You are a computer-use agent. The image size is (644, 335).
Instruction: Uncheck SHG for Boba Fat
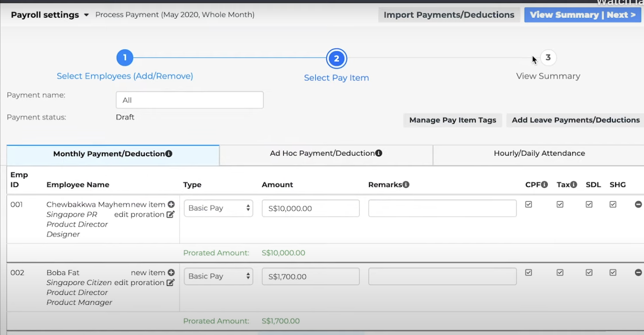(x=613, y=272)
